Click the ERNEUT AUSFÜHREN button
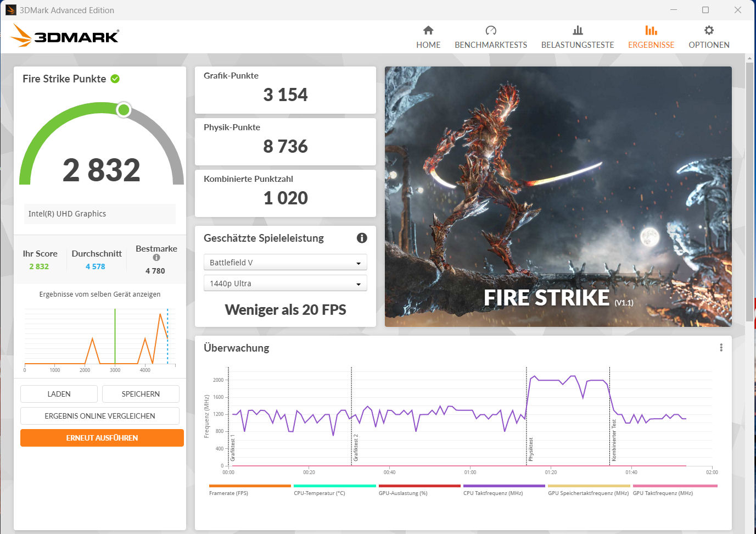The height and width of the screenshot is (534, 756). pos(102,438)
